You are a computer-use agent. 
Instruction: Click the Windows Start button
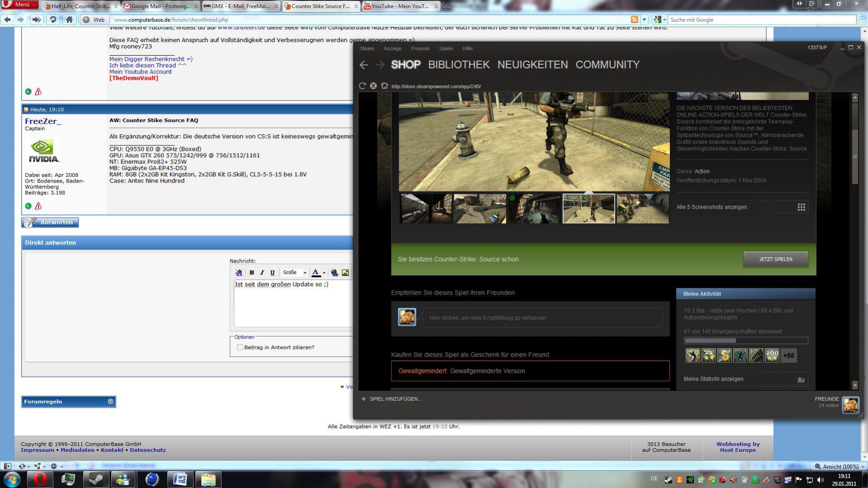12,479
